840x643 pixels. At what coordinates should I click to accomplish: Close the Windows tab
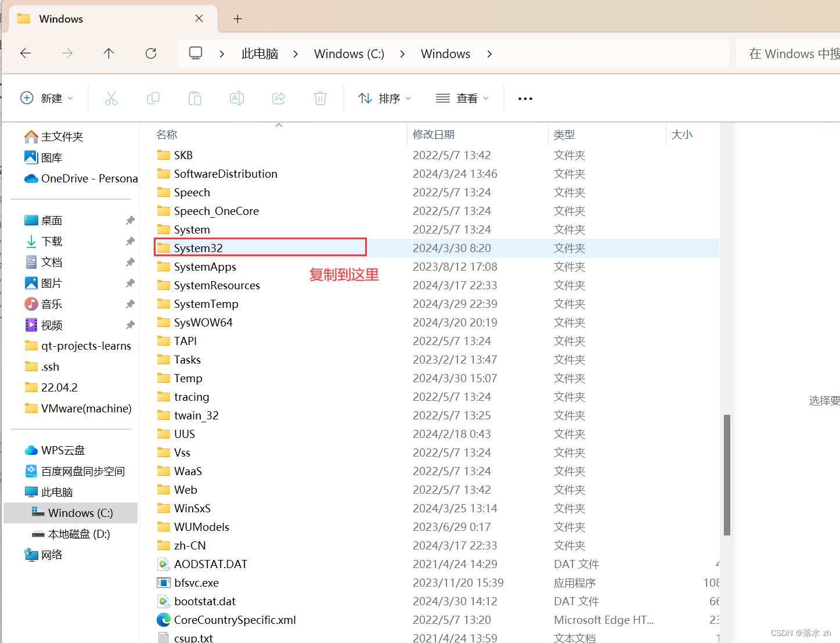[199, 19]
